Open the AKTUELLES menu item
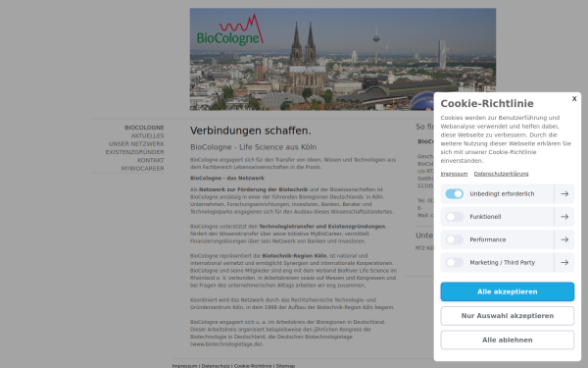This screenshot has width=588, height=368. coord(147,136)
